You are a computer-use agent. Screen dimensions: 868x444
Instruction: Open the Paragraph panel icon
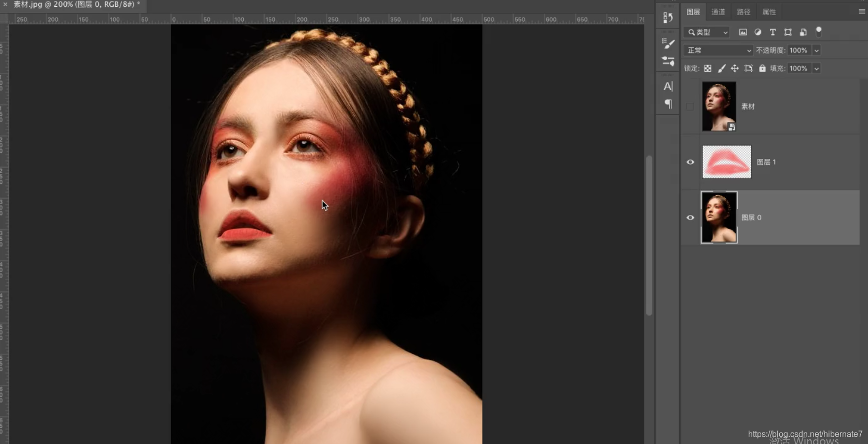pyautogui.click(x=668, y=104)
